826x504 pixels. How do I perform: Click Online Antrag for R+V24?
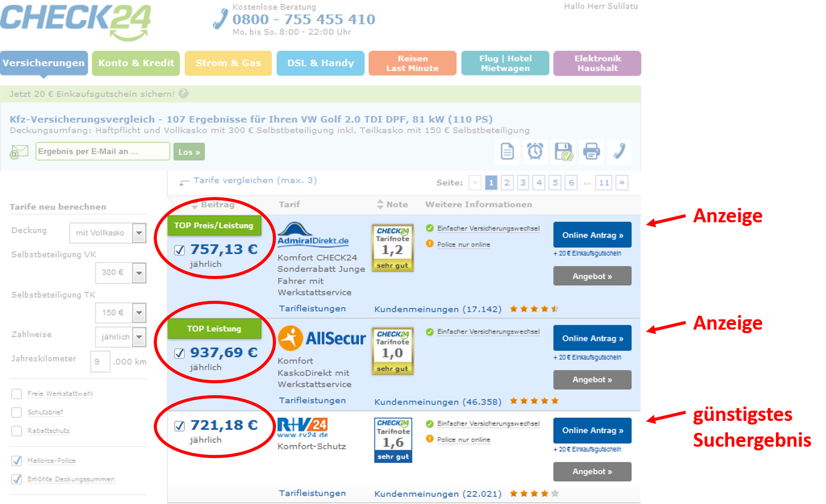[592, 430]
